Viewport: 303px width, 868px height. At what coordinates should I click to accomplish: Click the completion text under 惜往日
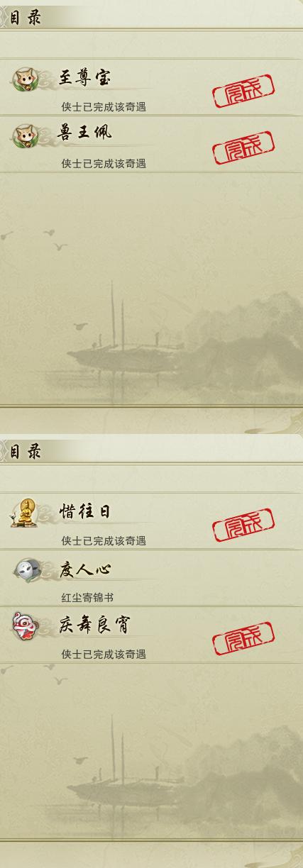point(104,541)
